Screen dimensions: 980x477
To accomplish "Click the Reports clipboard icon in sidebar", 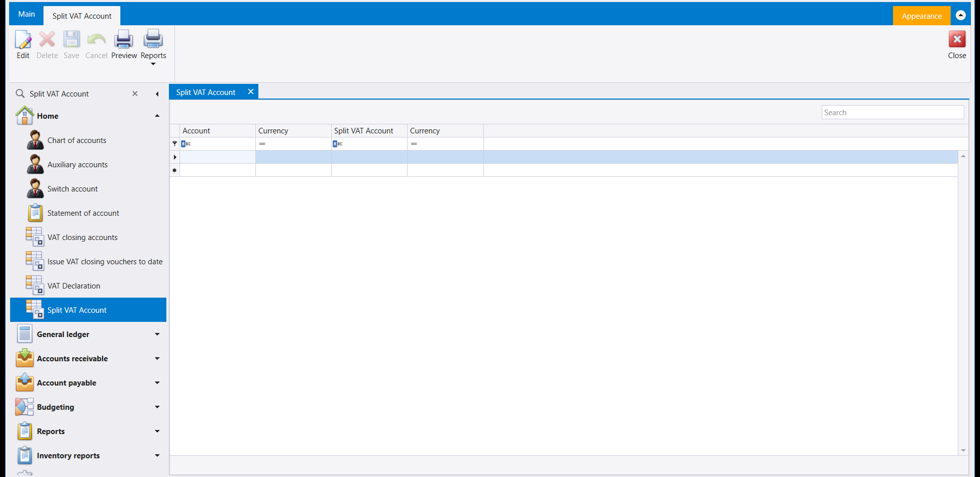I will (x=24, y=431).
